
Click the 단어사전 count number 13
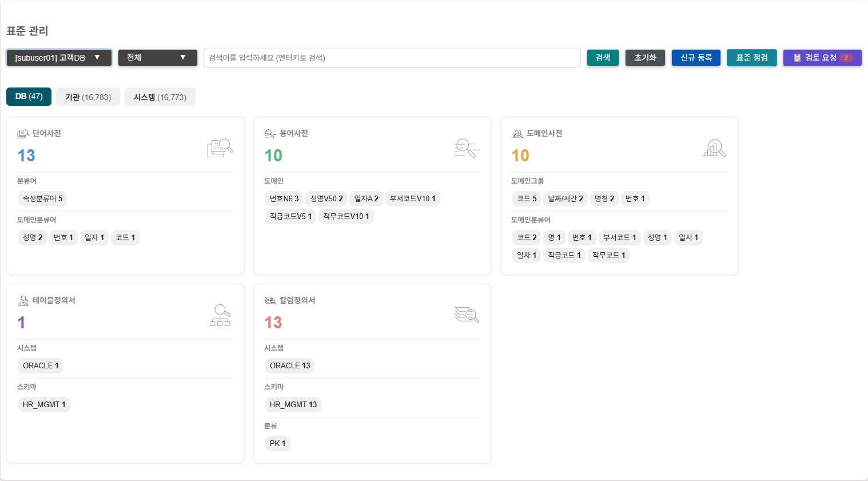(26, 156)
